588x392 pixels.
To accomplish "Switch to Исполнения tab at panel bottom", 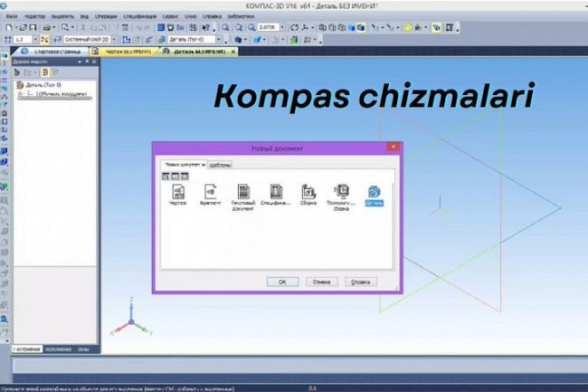I will (58, 349).
